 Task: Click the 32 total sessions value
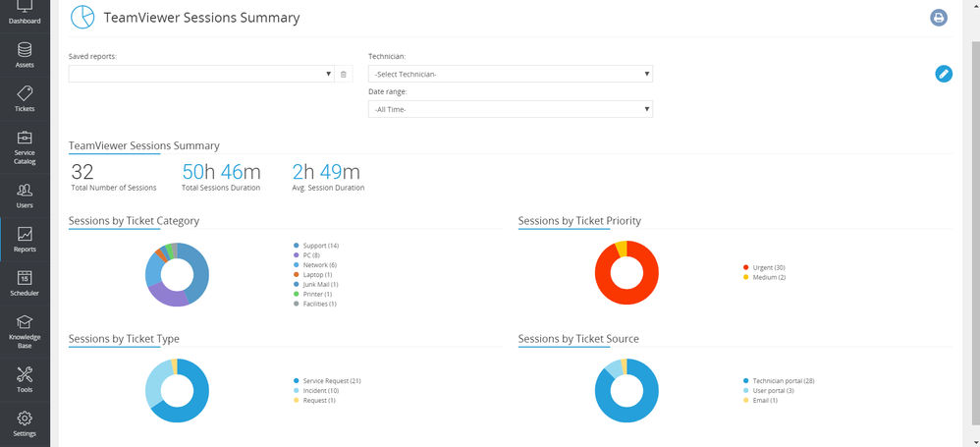click(x=82, y=172)
